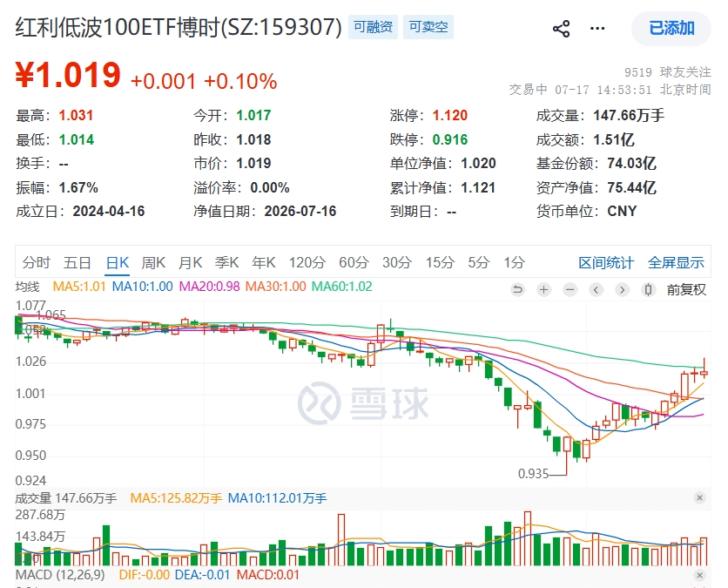The image size is (728, 588).
Task: Switch to 五日 chart tab
Action: (78, 262)
